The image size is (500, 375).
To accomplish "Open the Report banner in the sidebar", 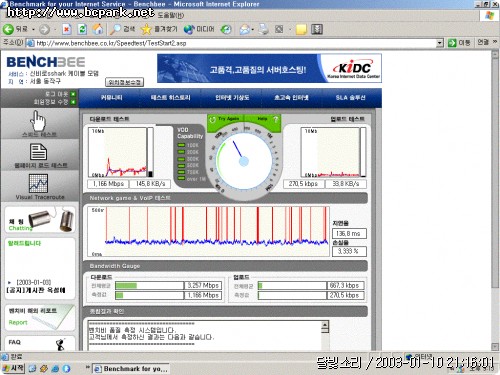I will [x=40, y=317].
